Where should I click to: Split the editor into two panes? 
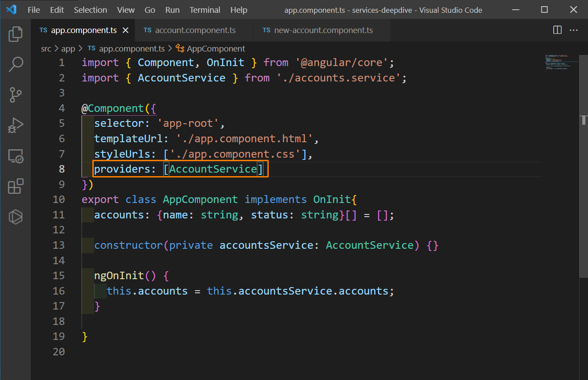pos(557,30)
